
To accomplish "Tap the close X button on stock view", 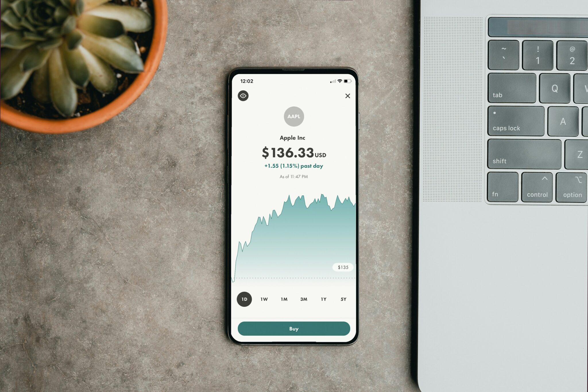I will click(x=347, y=96).
